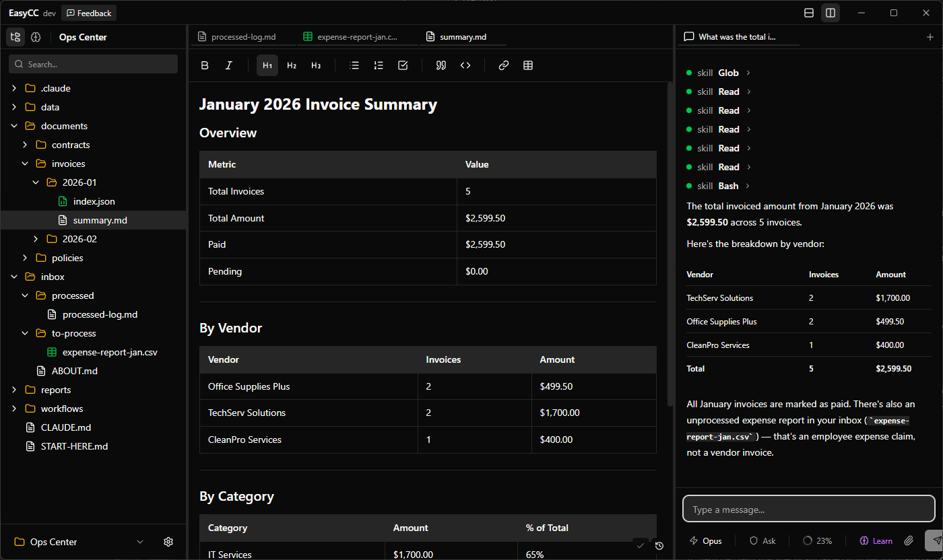Toggle bold formatting
Screen dimensions: 943x560
(205, 65)
